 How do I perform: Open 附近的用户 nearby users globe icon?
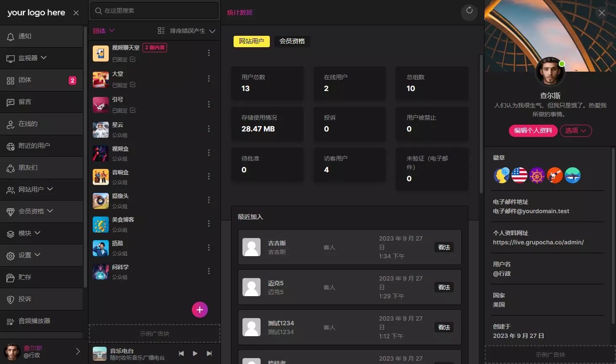pos(11,146)
